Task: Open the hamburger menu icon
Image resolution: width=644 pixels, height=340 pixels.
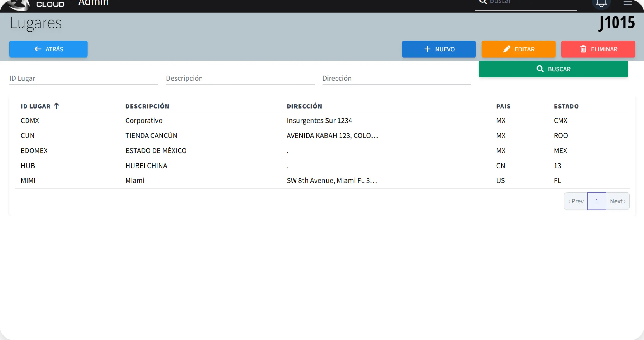Action: click(628, 3)
